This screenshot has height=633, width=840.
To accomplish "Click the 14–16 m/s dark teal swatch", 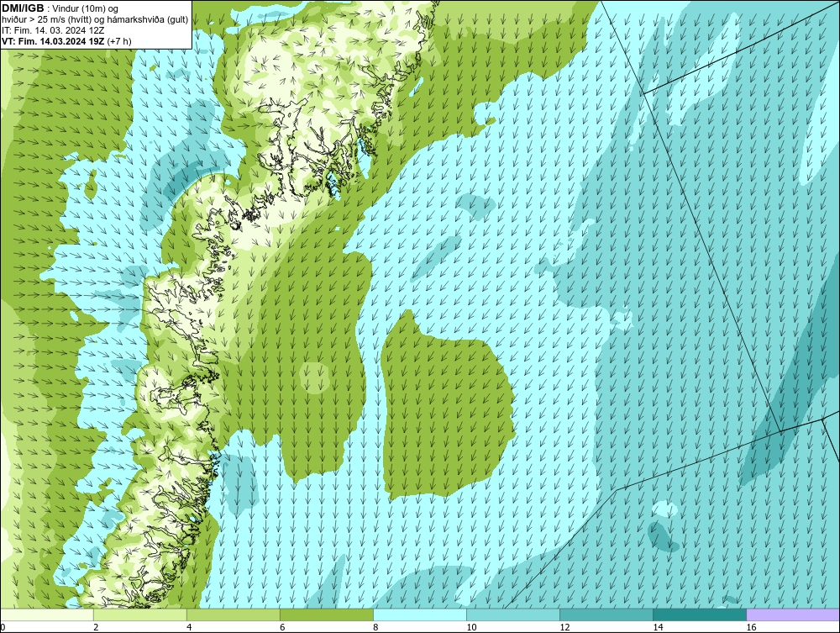I will pyautogui.click(x=700, y=615).
